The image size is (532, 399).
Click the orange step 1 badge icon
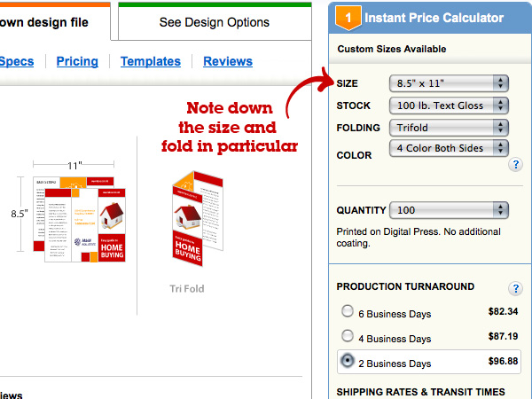coord(348,18)
